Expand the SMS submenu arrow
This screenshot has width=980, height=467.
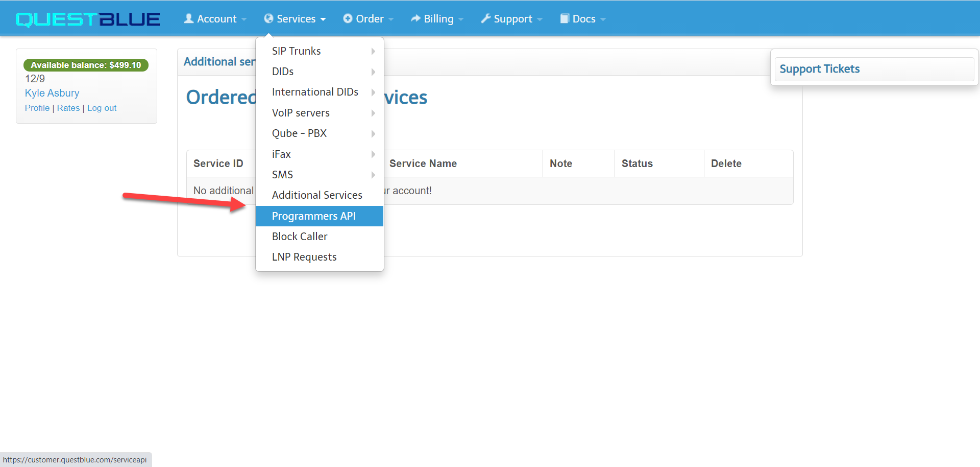373,175
